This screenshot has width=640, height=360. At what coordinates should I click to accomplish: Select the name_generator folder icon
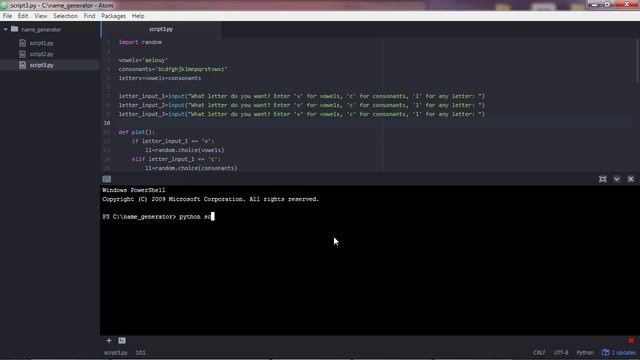click(x=15, y=29)
